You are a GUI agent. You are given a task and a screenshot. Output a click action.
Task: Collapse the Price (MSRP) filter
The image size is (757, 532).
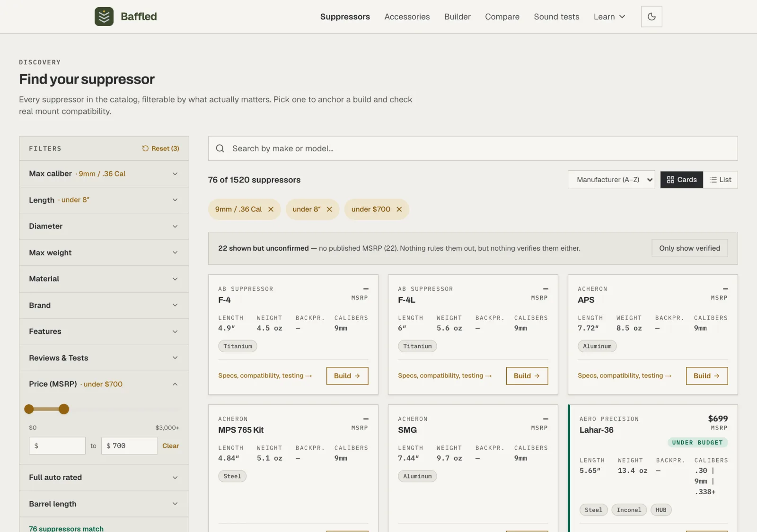click(104, 384)
